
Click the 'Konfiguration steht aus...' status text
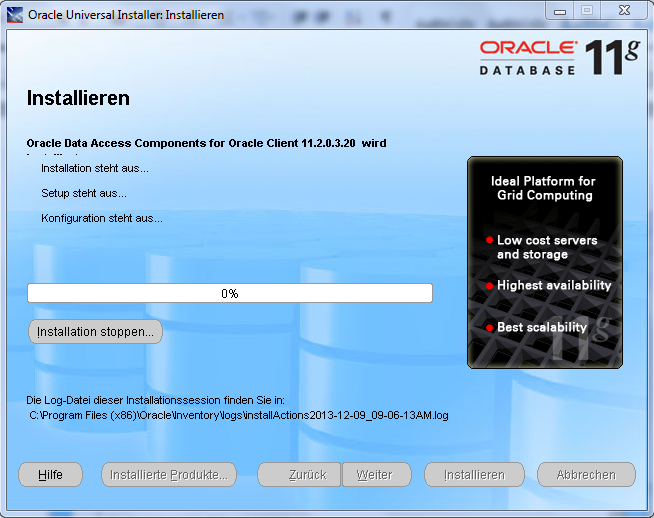(102, 218)
